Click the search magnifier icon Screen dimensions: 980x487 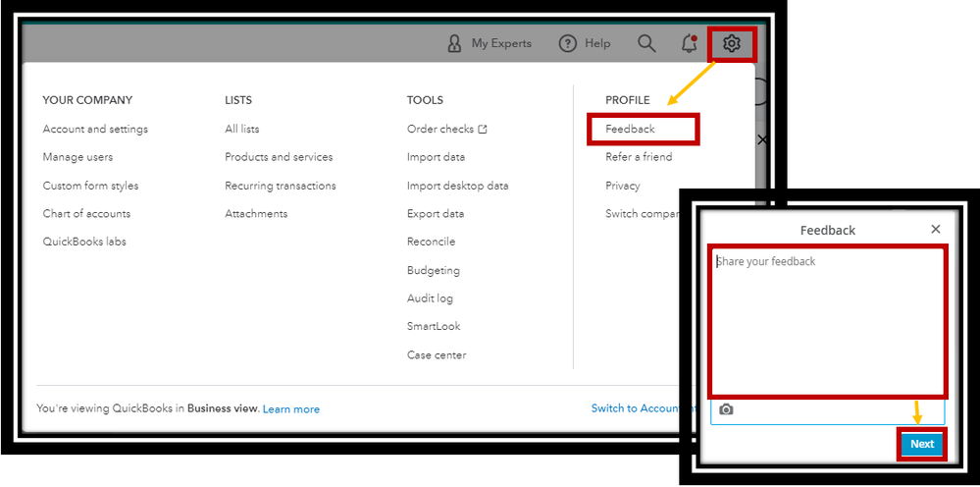(646, 44)
